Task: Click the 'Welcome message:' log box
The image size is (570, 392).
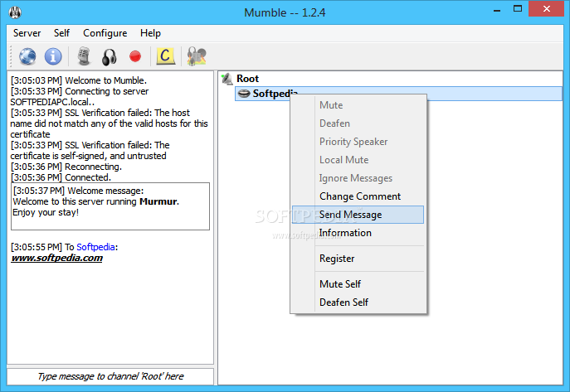Action: 110,206
